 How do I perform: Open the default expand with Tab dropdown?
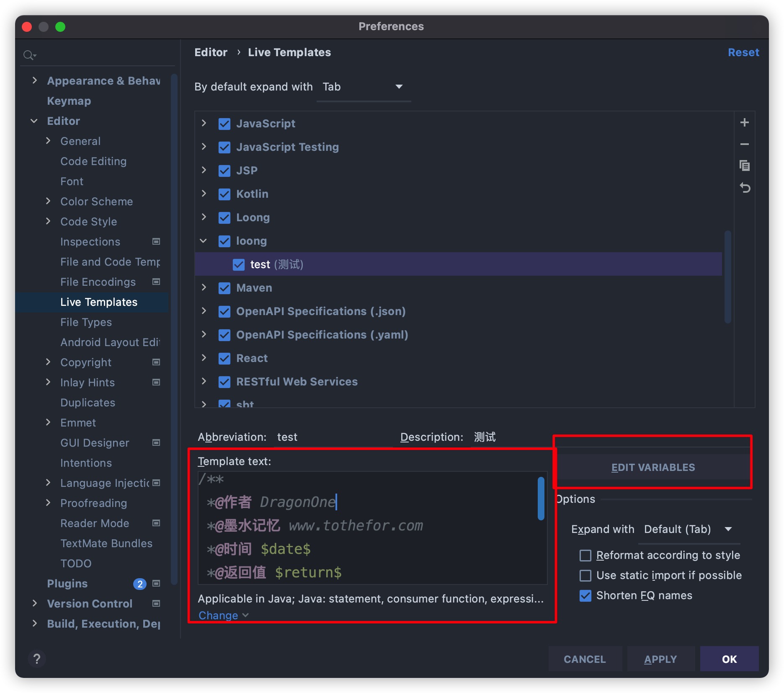[x=364, y=87]
